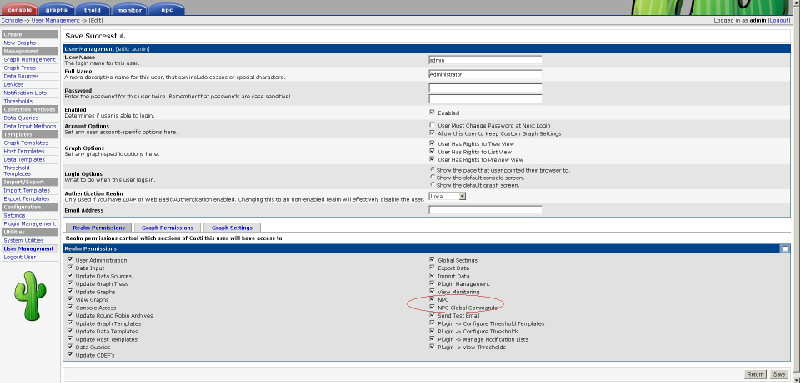The width and height of the screenshot is (800, 383).
Task: Open the npc tab
Action: click(x=167, y=10)
